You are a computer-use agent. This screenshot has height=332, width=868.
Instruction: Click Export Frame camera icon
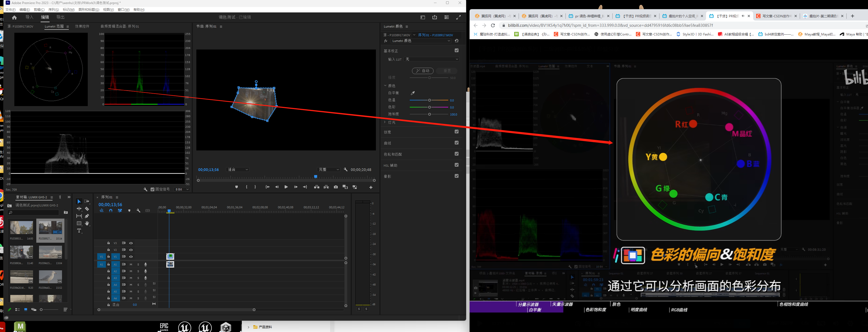pyautogui.click(x=336, y=187)
